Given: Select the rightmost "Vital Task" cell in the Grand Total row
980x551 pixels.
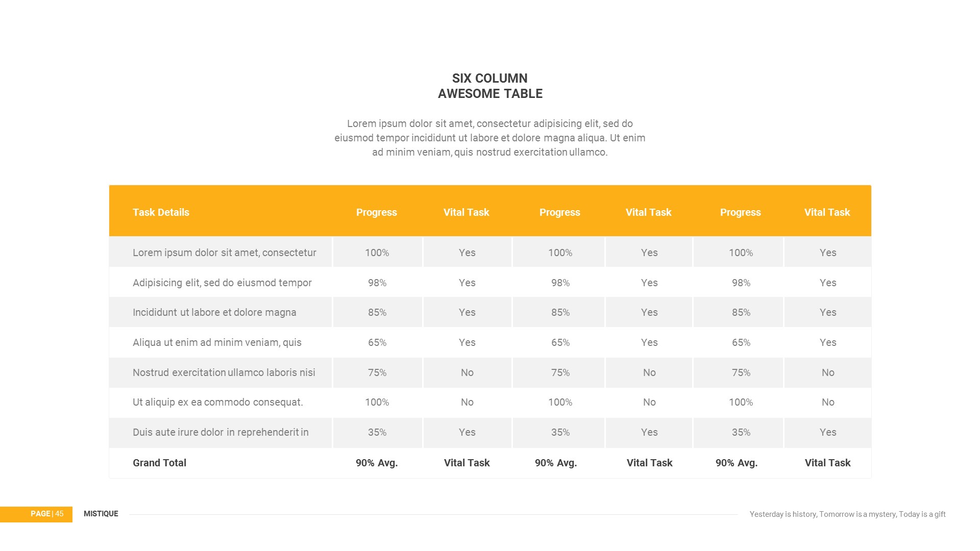Looking at the screenshot, I should click(x=827, y=463).
